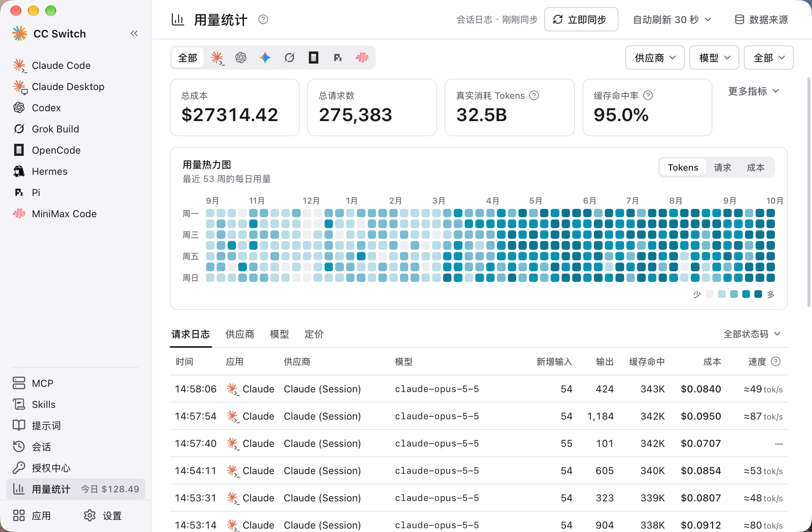The image size is (812, 532).
Task: Filter usage by Codex OpenAI icon
Action: (x=241, y=58)
